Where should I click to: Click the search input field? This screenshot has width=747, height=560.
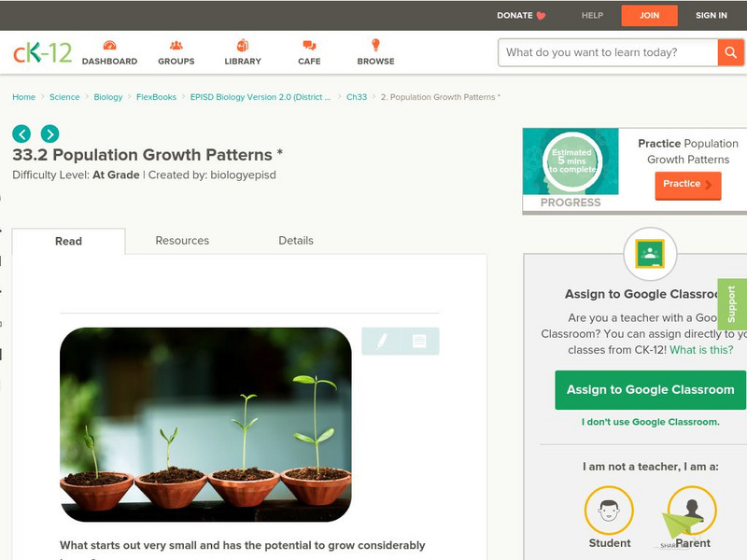tap(608, 52)
